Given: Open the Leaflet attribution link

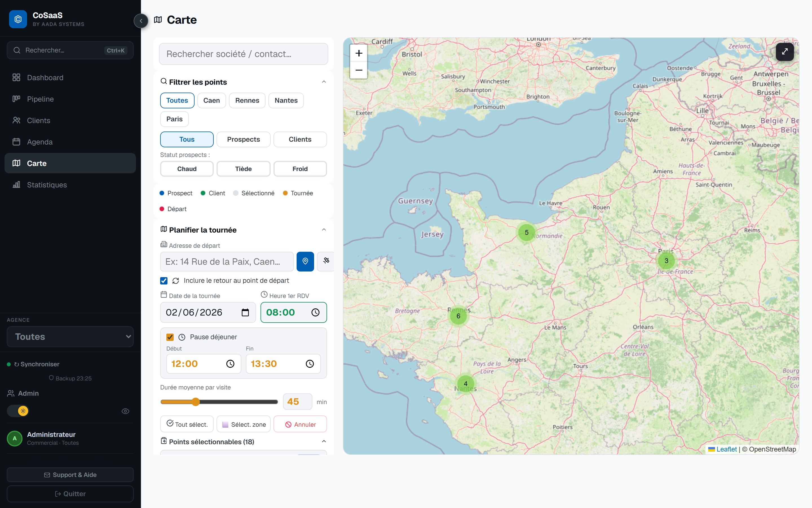Looking at the screenshot, I should (722, 449).
